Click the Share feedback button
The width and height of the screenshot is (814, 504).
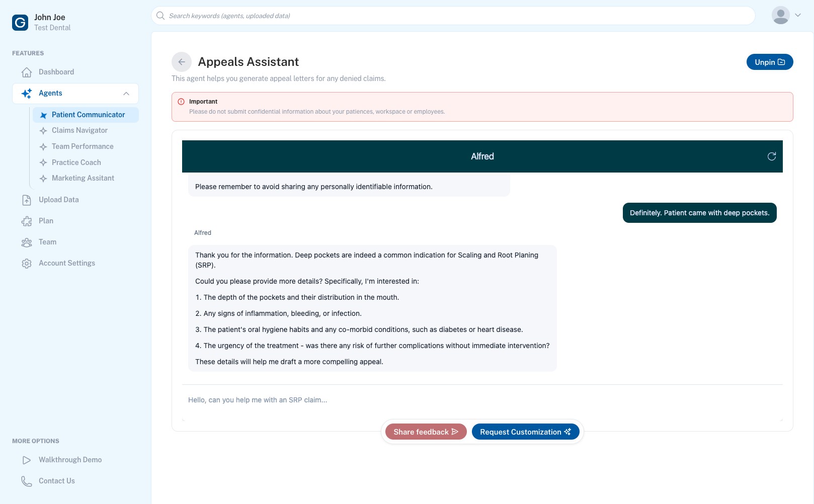pos(426,432)
